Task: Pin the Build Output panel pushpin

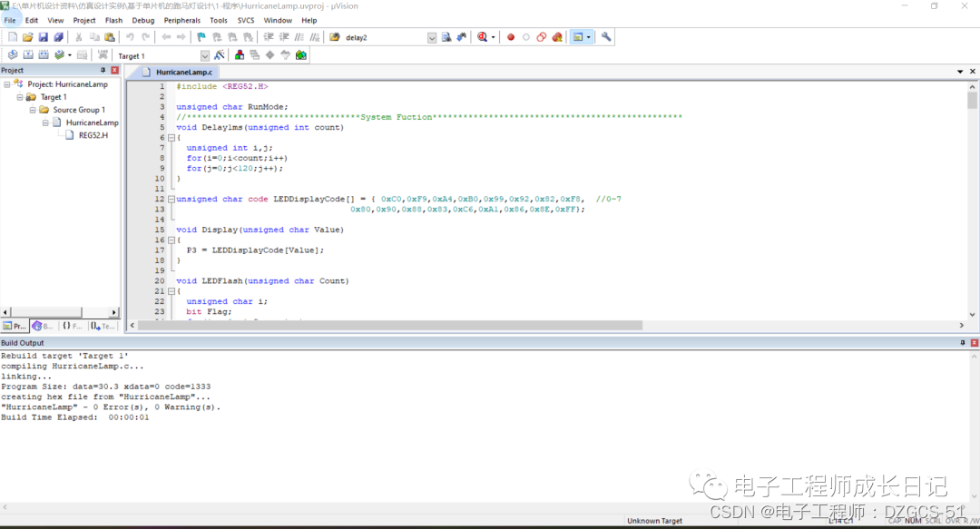Action: tap(963, 343)
